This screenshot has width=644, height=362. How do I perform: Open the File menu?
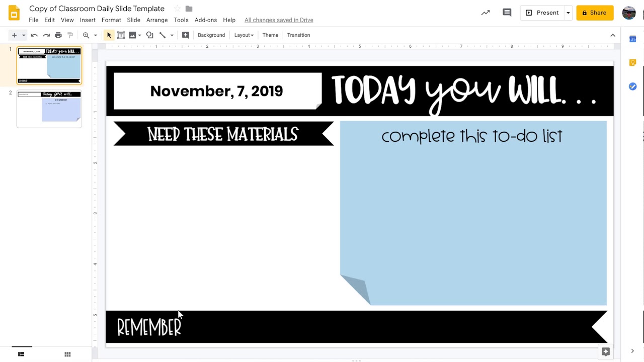(x=34, y=20)
